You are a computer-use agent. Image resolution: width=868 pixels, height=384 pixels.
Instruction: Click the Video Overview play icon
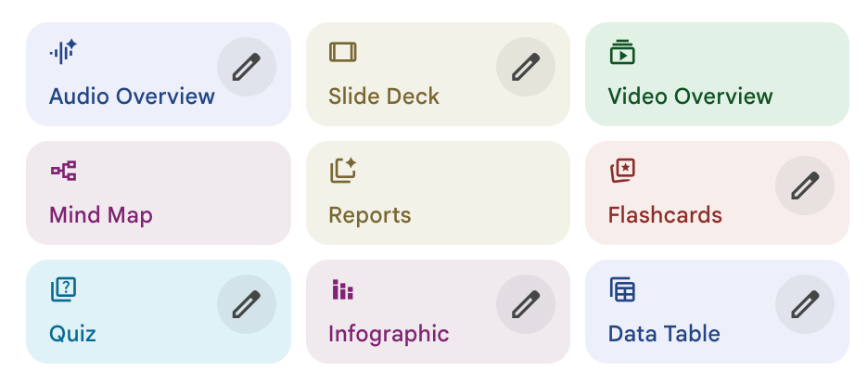[x=621, y=52]
